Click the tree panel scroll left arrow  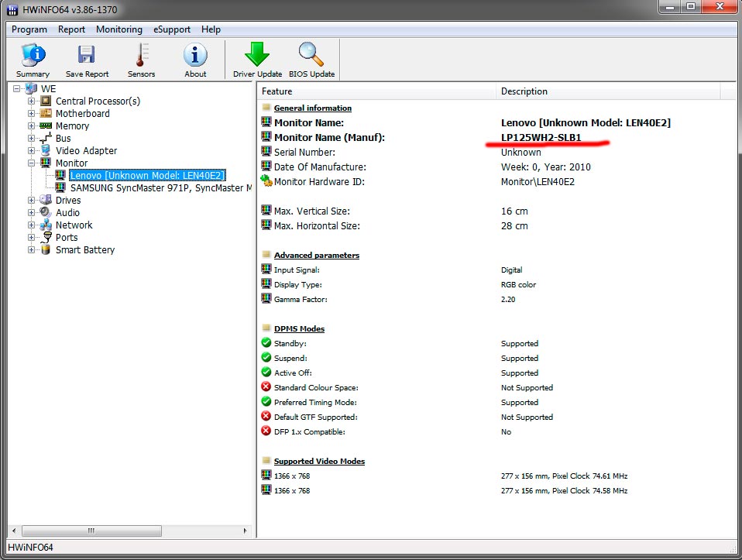pos(14,531)
